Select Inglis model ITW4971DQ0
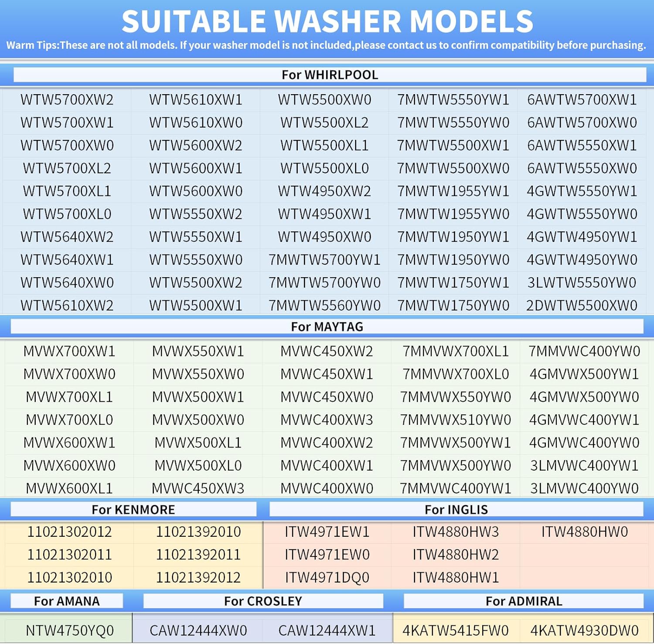This screenshot has height=644, width=654. (x=327, y=578)
